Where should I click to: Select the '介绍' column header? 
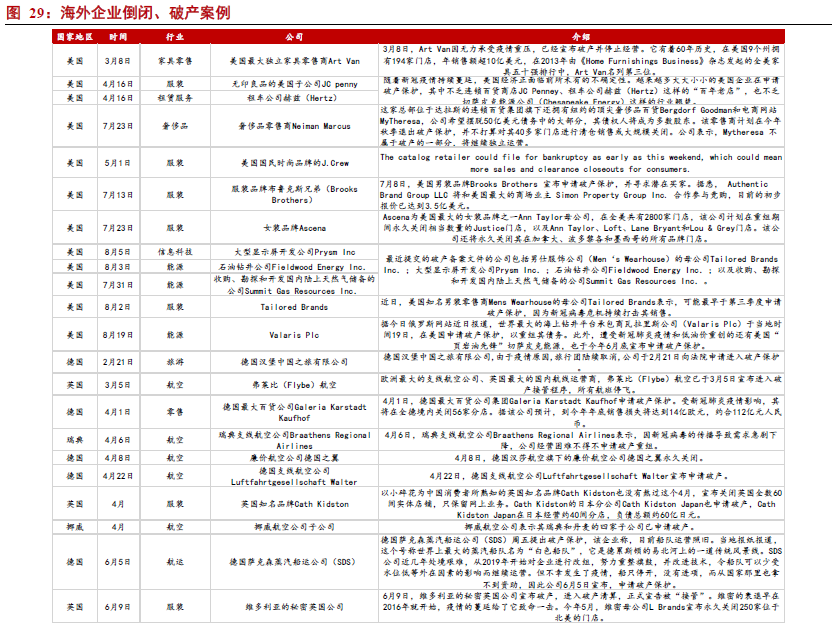click(581, 37)
